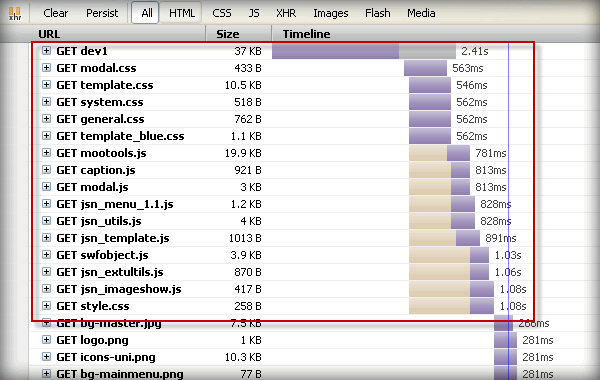Expand the GET template_blue.css request
The width and height of the screenshot is (600, 380).
pos(46,136)
